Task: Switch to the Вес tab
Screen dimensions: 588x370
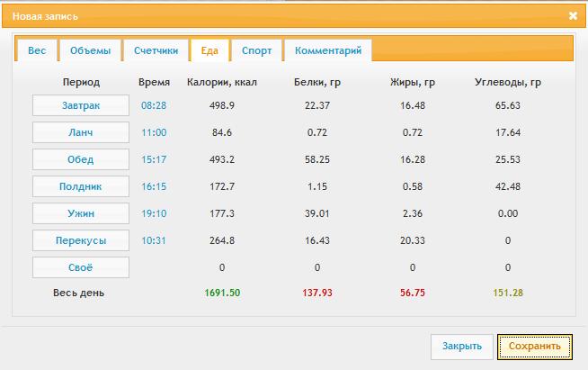Action: [x=37, y=50]
